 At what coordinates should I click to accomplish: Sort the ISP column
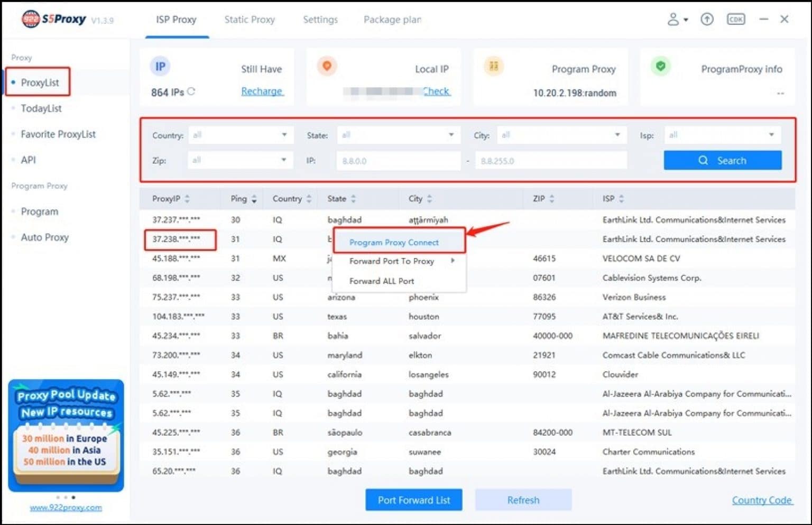(x=613, y=199)
